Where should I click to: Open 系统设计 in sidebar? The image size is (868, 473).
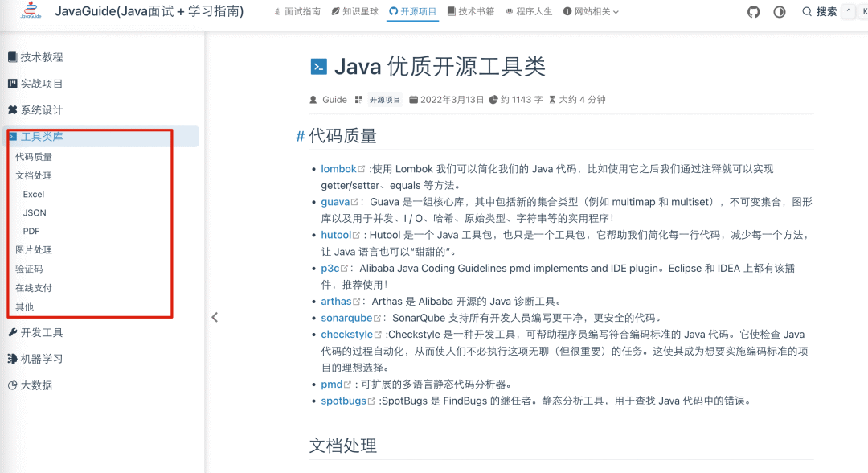[x=35, y=110]
